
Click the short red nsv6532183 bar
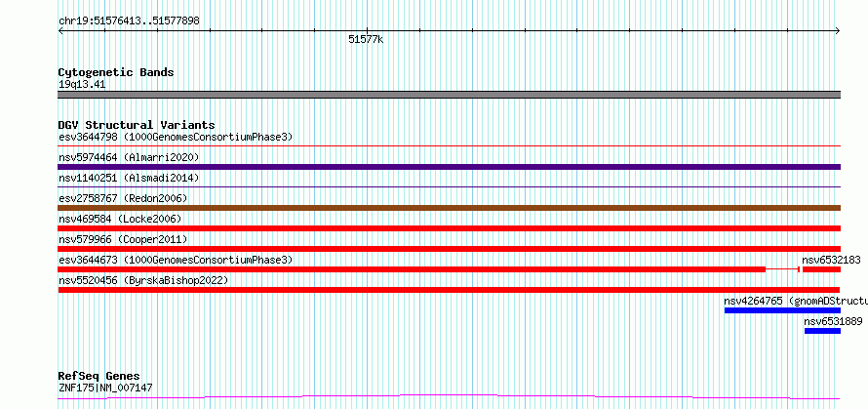[822, 269]
